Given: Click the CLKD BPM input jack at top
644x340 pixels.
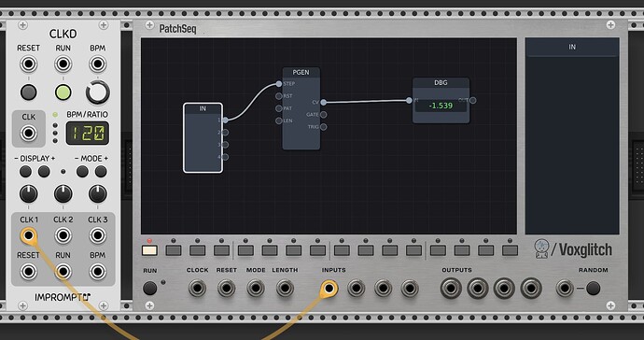Looking at the screenshot, I should point(97,64).
